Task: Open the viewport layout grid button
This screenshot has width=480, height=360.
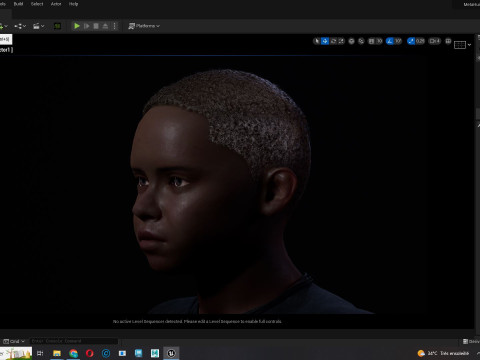Action: click(460, 45)
